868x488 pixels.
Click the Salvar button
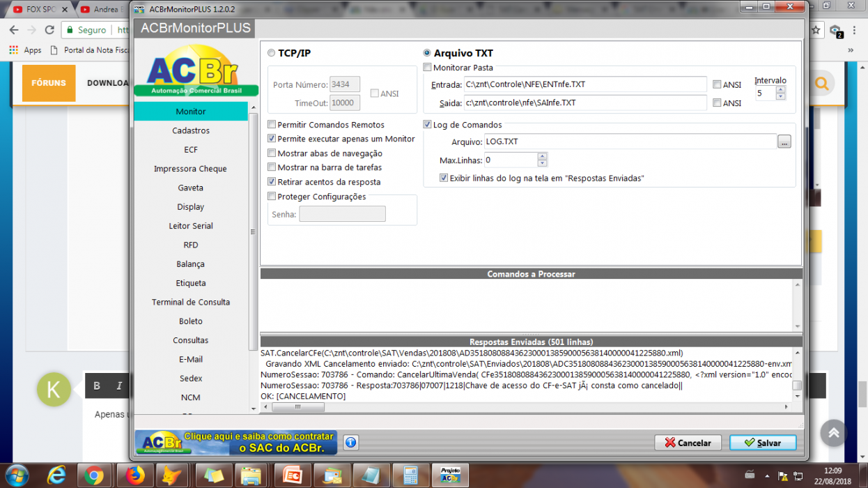762,443
